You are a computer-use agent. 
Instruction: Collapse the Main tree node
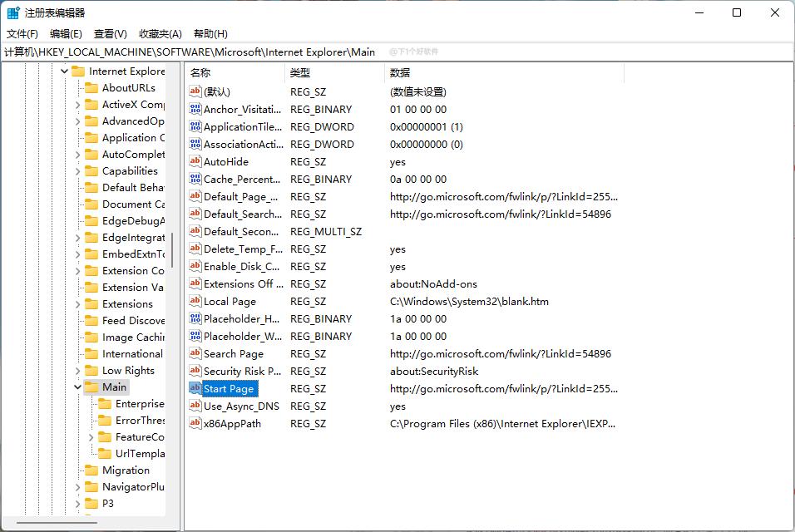click(77, 387)
